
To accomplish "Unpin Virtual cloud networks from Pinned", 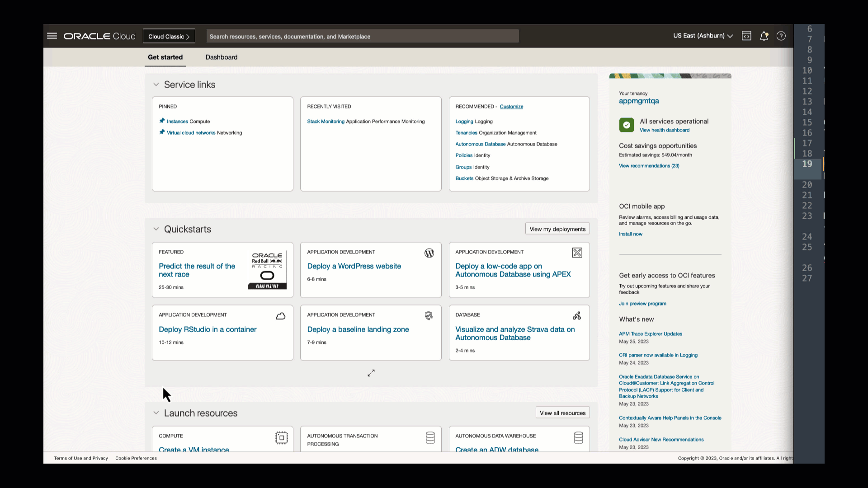I will 162,132.
